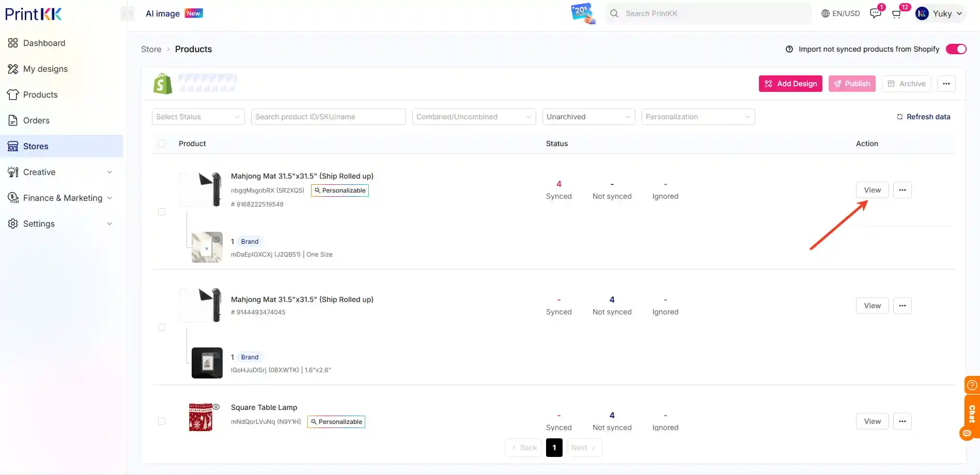Select My designs in the sidebar
The width and height of the screenshot is (980, 475).
point(45,69)
